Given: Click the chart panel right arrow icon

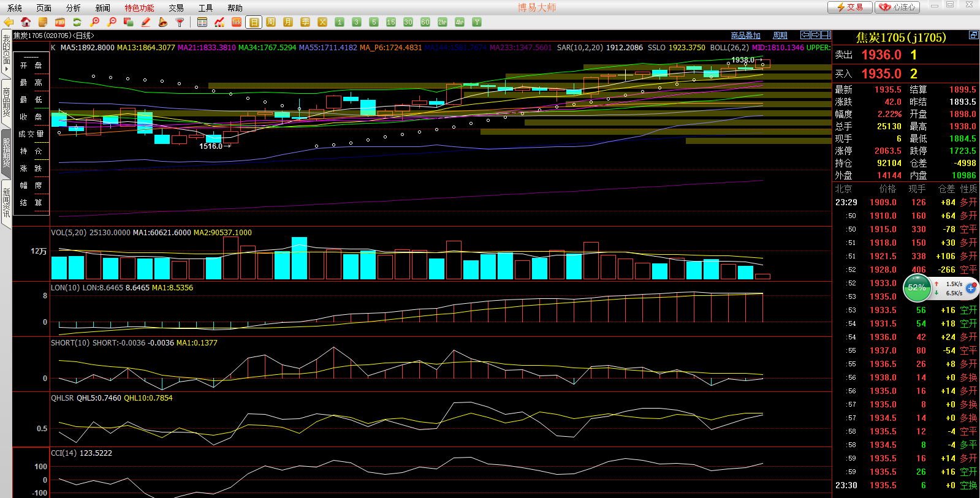Looking at the screenshot, I should point(816,35).
